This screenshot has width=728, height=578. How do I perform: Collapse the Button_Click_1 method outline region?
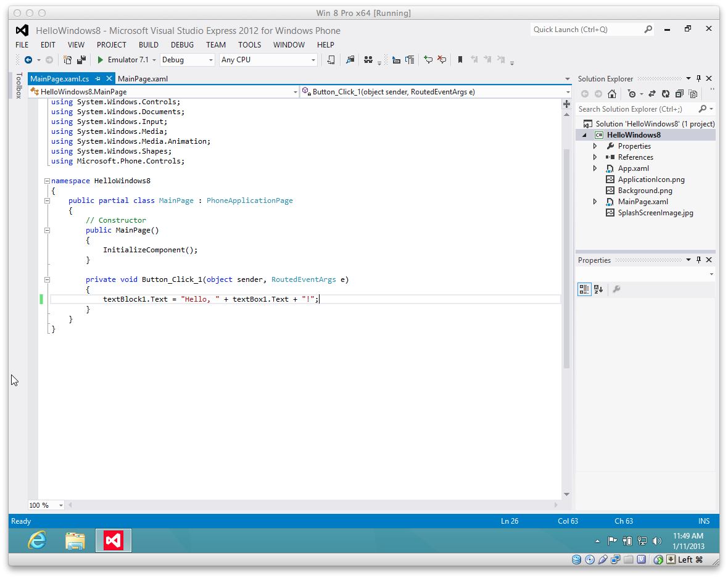coord(47,279)
